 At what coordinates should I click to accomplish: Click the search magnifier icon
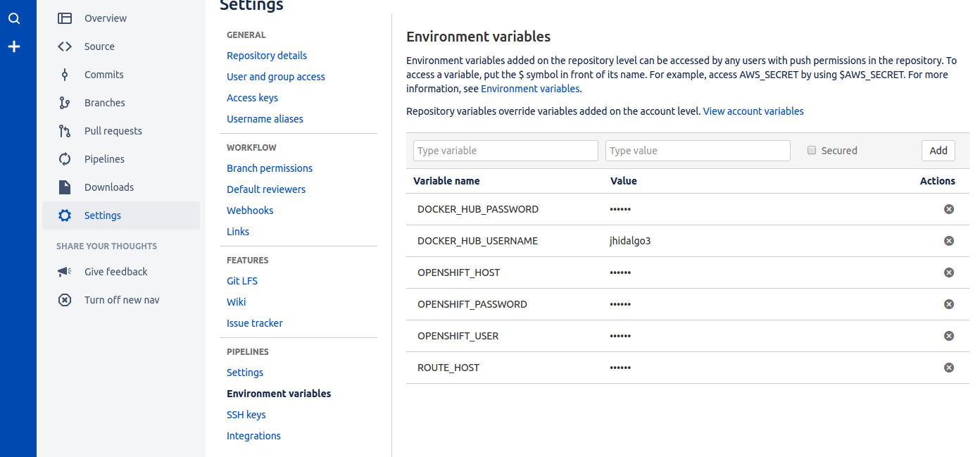[14, 19]
